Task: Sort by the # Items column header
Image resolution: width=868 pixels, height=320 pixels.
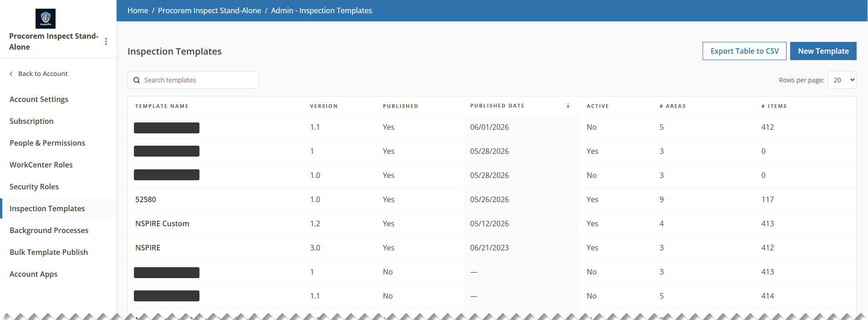Action: coord(774,106)
